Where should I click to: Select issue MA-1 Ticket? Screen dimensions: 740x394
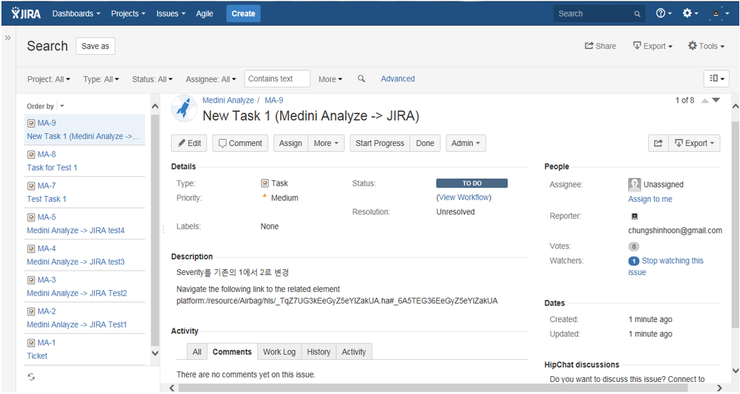point(84,349)
